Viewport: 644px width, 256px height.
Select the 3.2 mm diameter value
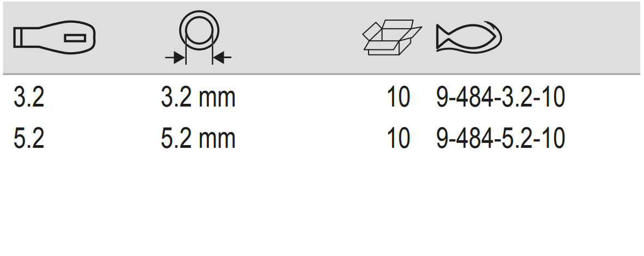198,98
